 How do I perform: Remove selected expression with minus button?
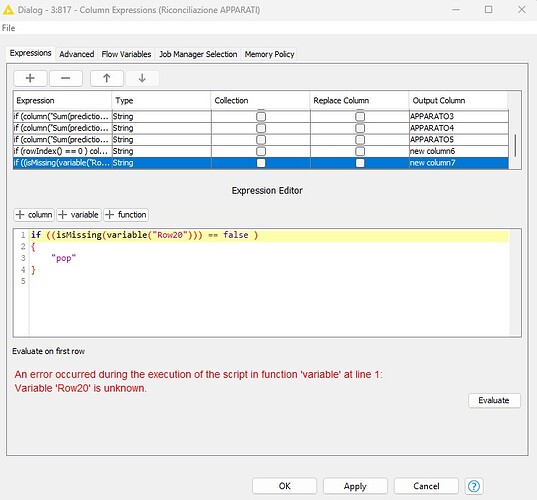[x=66, y=78]
